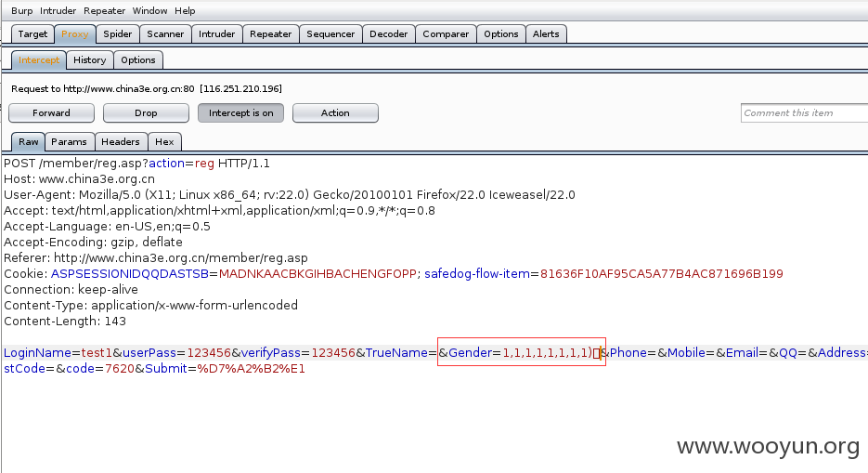
Task: Click the safedog-flow-item cookie value
Action: tap(662, 273)
